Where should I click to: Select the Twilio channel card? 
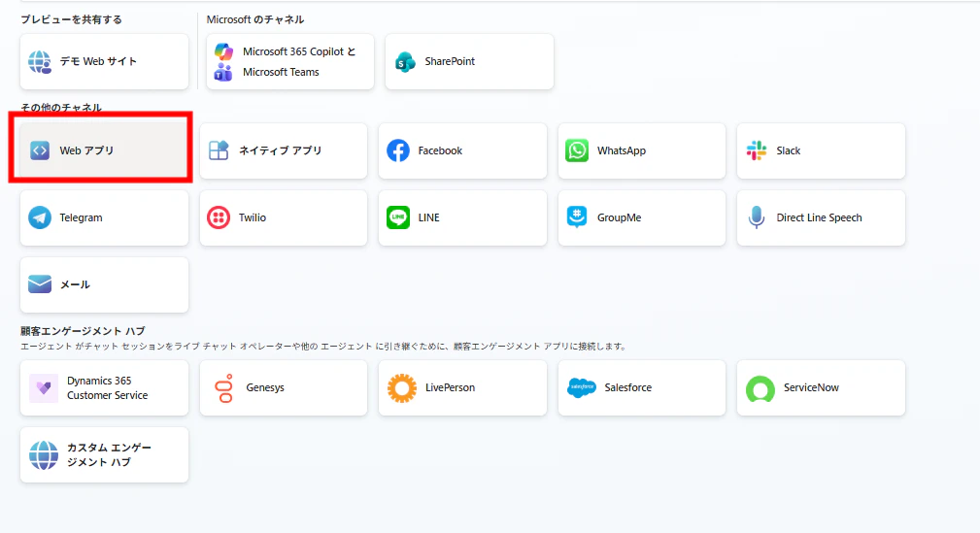pyautogui.click(x=284, y=217)
